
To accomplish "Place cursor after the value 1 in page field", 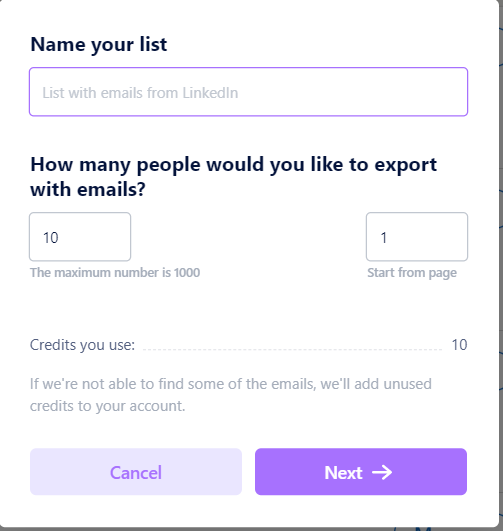I will coord(388,238).
